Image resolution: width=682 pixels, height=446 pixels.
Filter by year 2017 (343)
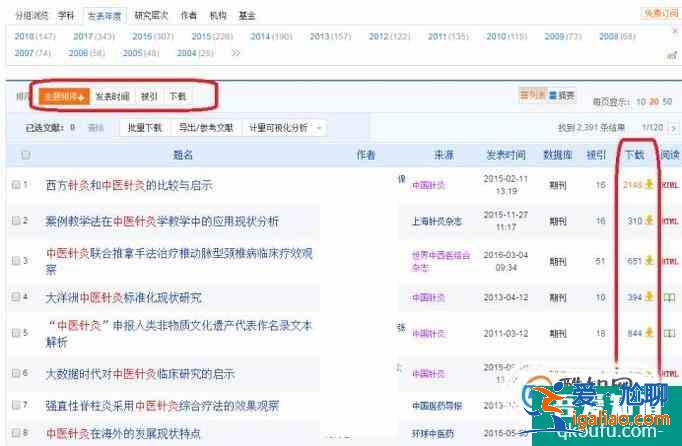(94, 36)
